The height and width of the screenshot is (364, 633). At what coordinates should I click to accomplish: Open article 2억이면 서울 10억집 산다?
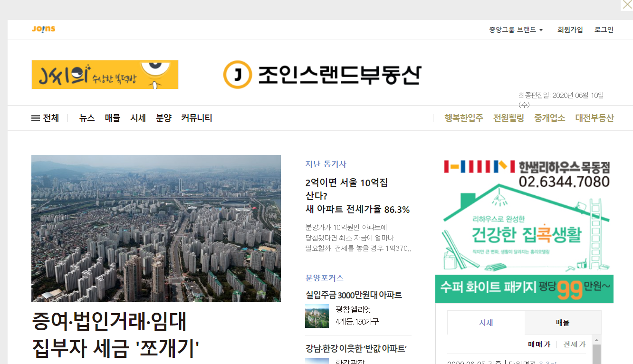[x=357, y=196]
